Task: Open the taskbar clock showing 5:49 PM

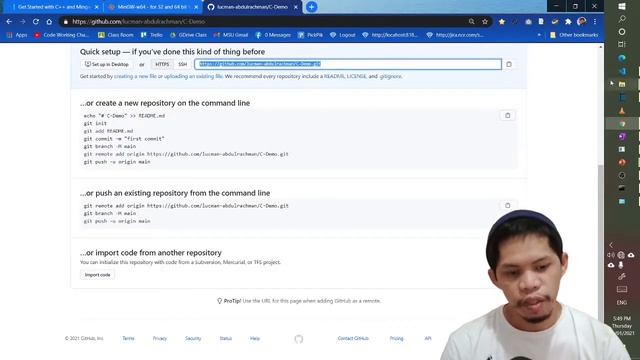Action: [x=622, y=326]
